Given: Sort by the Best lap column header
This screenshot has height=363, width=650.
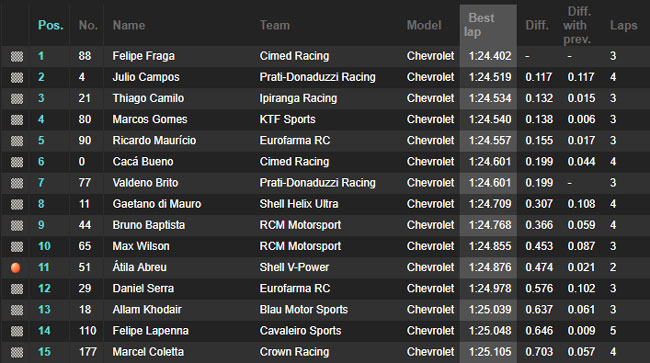Looking at the screenshot, I should (x=479, y=25).
